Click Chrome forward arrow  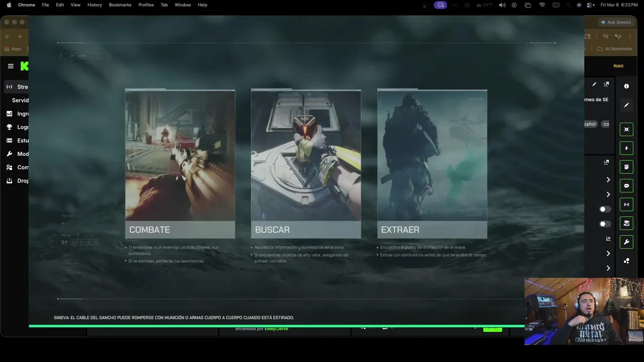[x=19, y=37]
